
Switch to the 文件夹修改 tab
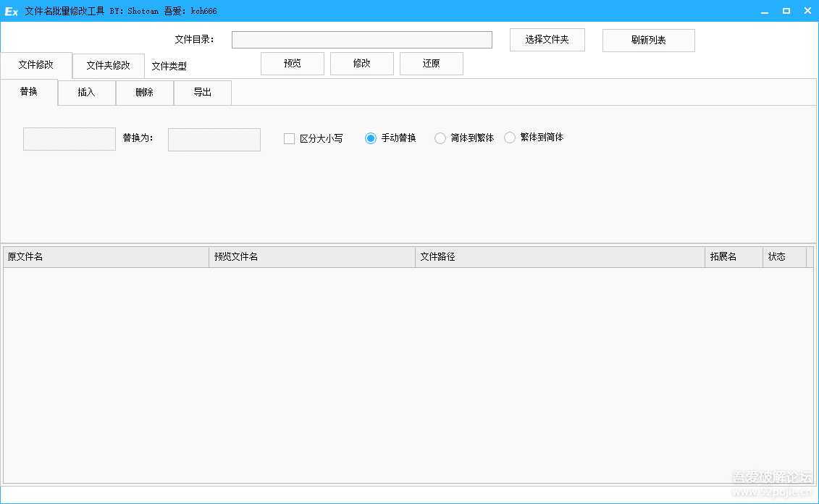tap(108, 65)
